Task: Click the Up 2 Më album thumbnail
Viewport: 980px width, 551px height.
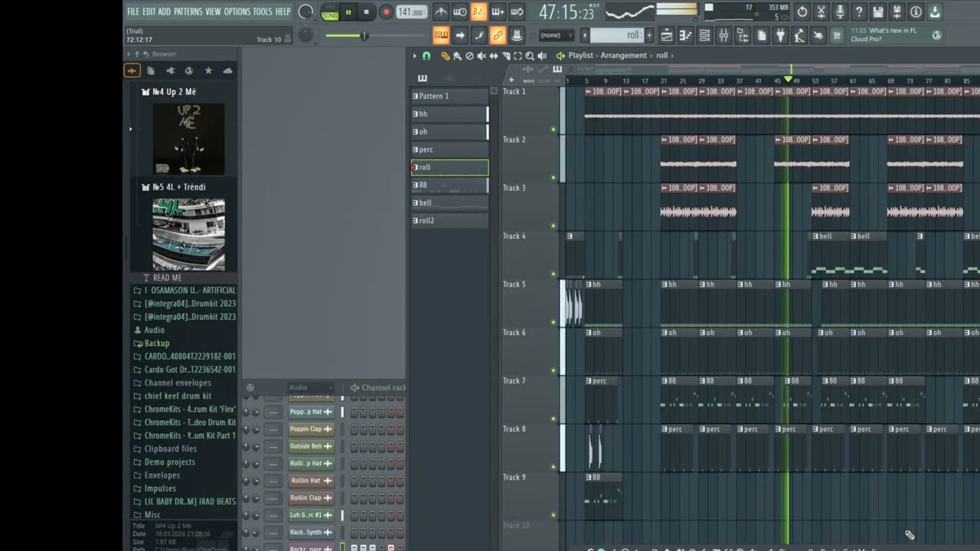Action: [x=188, y=139]
